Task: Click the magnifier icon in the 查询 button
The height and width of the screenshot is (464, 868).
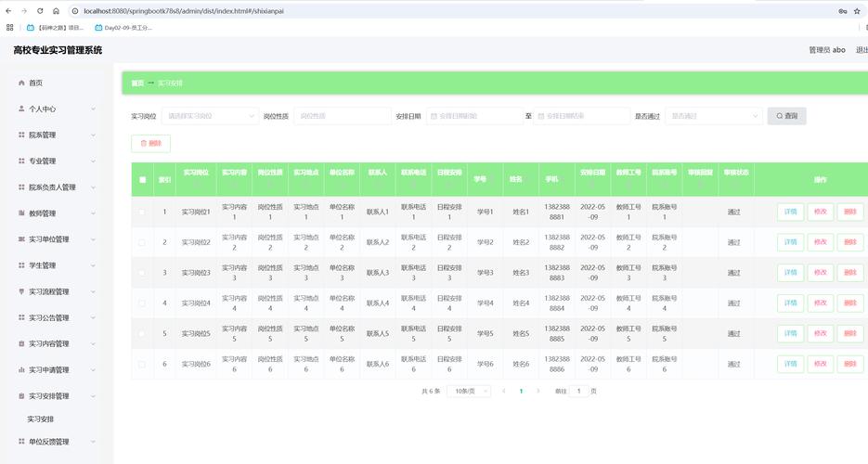Action: [x=779, y=116]
